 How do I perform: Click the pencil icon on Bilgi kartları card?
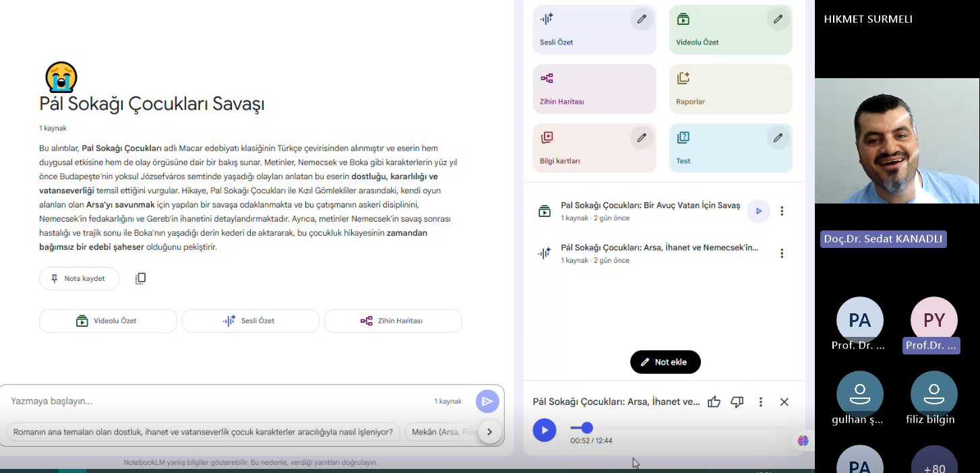[642, 138]
